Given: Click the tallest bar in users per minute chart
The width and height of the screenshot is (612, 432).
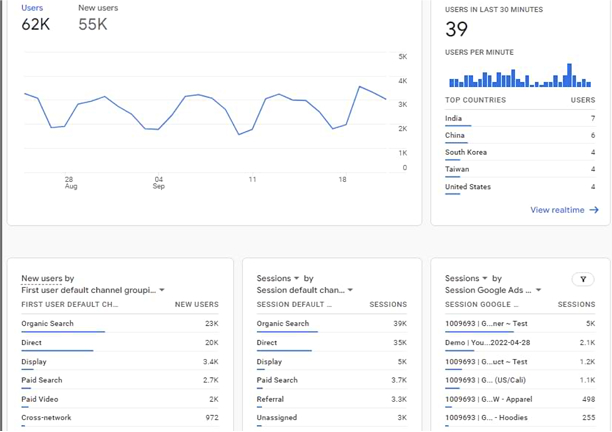Looking at the screenshot, I should [x=569, y=76].
